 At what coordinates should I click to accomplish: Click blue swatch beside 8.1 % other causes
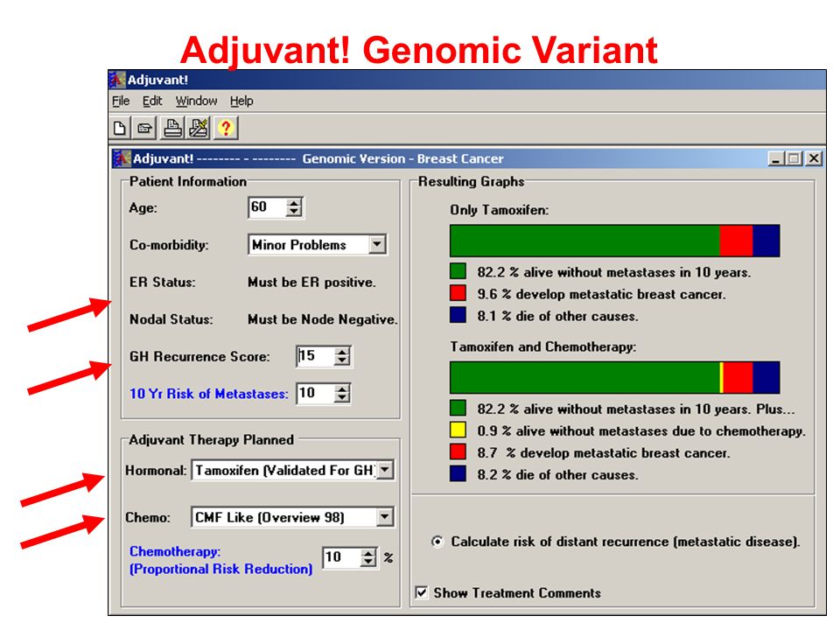(458, 315)
